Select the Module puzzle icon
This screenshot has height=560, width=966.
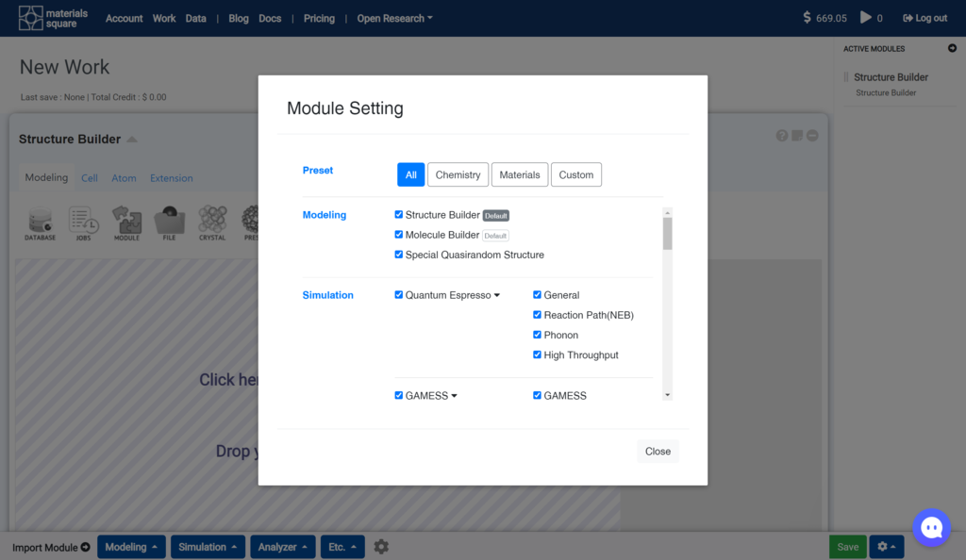pyautogui.click(x=126, y=222)
